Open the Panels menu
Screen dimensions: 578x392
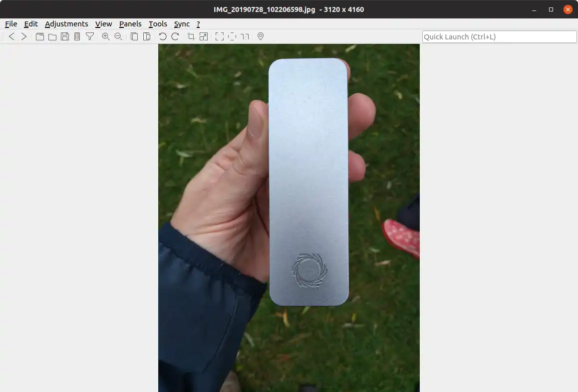tap(130, 24)
